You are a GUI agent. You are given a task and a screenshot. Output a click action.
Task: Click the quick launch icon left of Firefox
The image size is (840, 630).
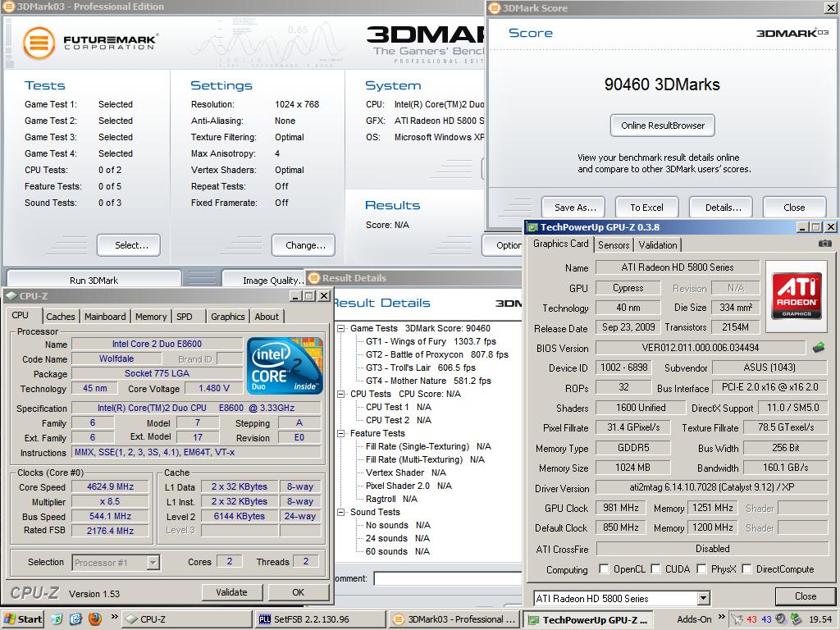(75, 619)
